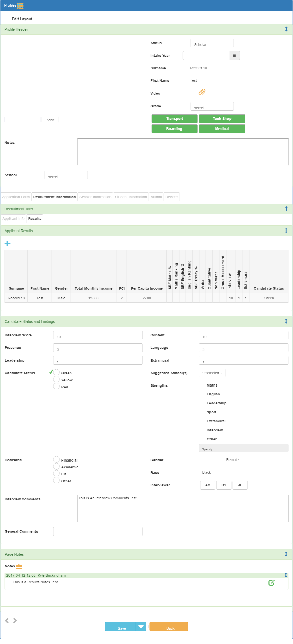The width and height of the screenshot is (293, 644).
Task: Click Edit Layout link
Action: click(x=22, y=19)
